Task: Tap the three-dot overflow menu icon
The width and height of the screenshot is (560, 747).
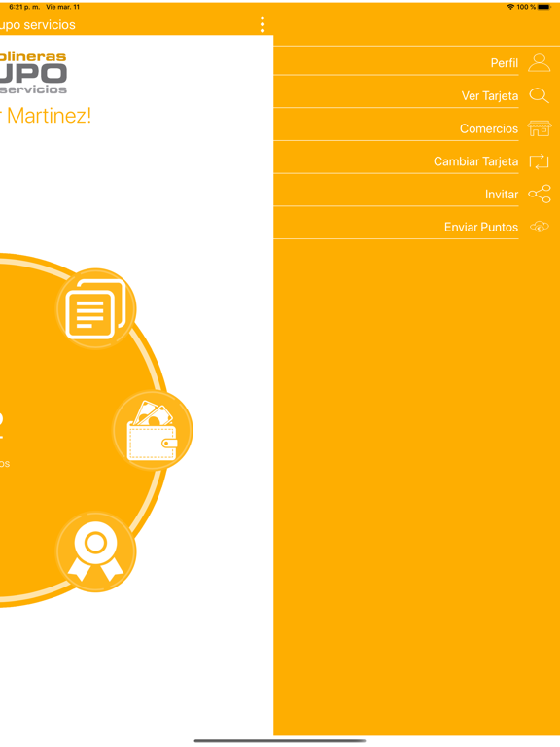Action: pos(262,24)
